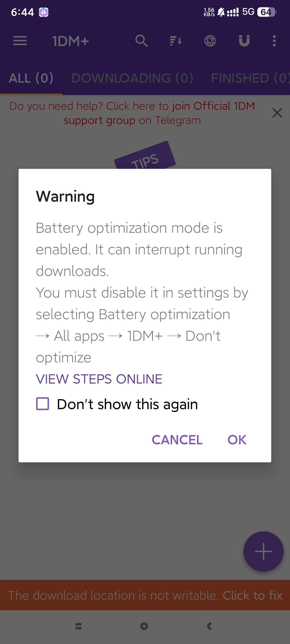Switch to the DOWNLOADING (0) tab

[x=132, y=78]
